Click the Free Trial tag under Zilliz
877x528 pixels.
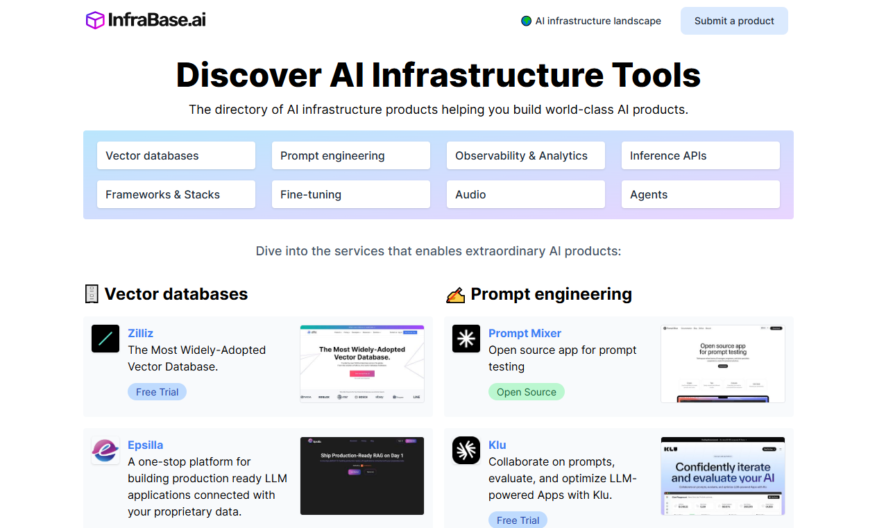point(157,392)
